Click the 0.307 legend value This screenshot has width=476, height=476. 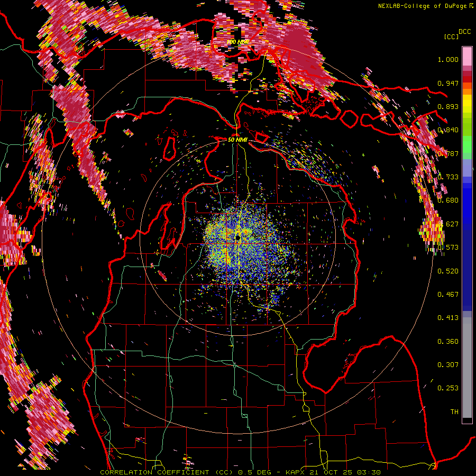tap(448, 364)
